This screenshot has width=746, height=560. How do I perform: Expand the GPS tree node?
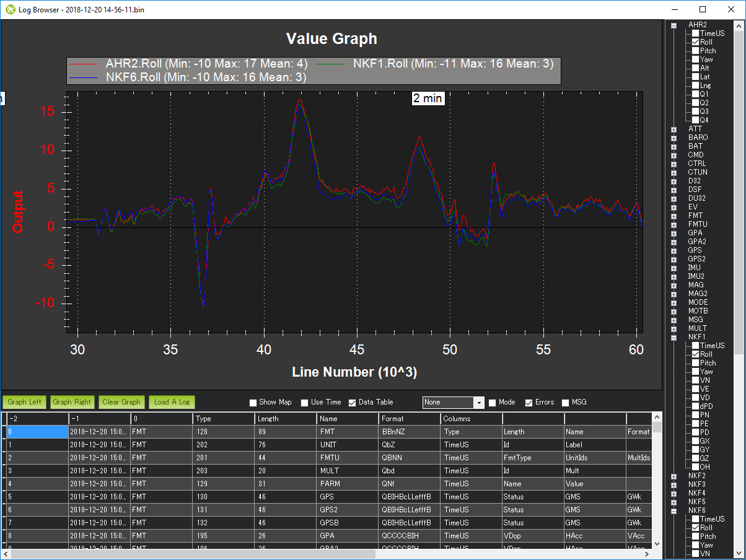[674, 250]
